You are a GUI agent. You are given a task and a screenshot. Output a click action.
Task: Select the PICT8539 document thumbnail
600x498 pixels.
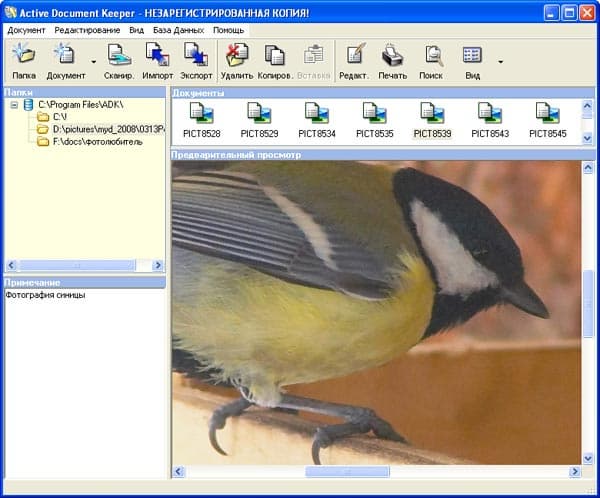pos(432,120)
